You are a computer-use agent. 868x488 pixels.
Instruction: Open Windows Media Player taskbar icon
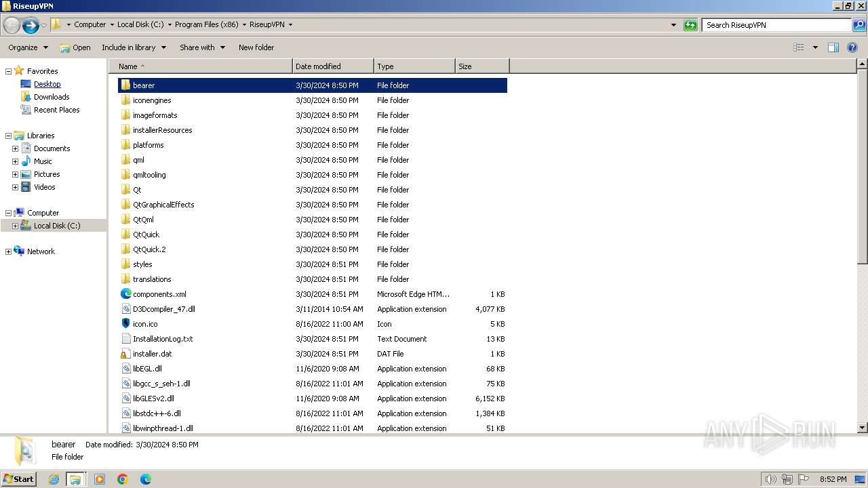[100, 479]
